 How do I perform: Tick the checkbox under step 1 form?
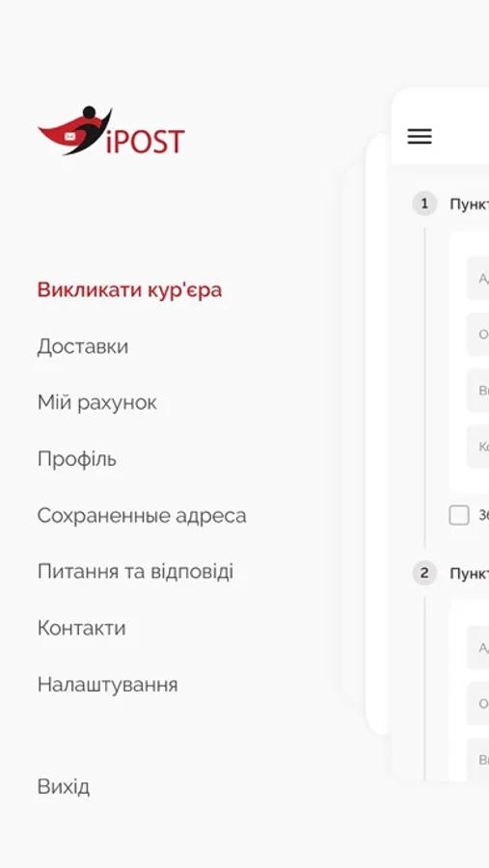(458, 515)
